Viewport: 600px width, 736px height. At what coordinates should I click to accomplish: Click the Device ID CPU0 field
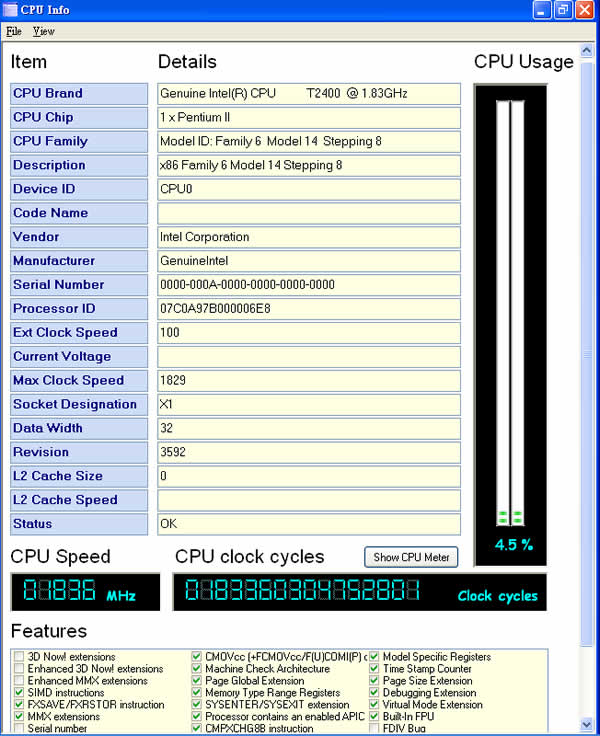click(x=309, y=190)
